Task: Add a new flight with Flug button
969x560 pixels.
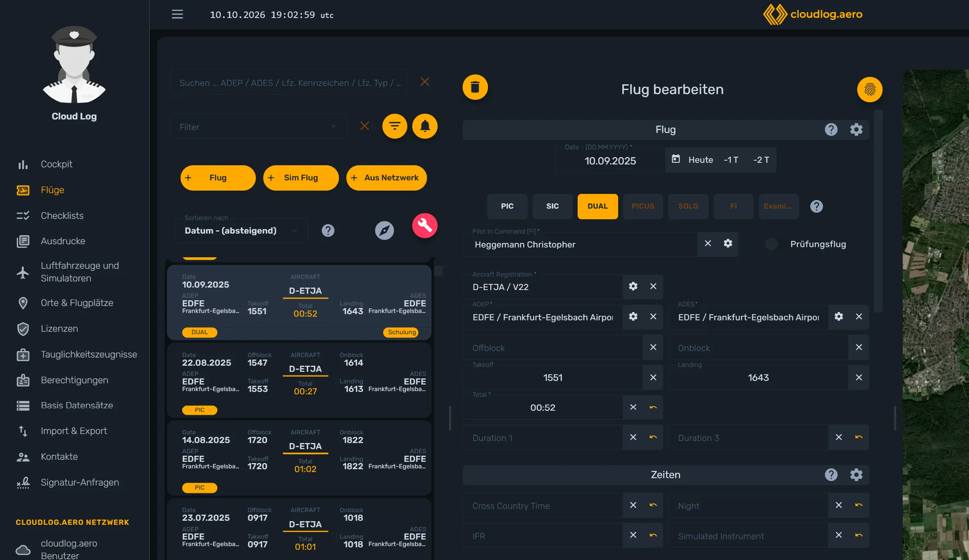Action: click(x=218, y=178)
